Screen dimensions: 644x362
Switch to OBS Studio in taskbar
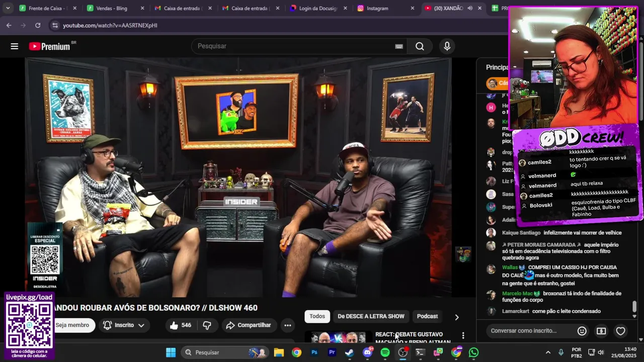403,352
